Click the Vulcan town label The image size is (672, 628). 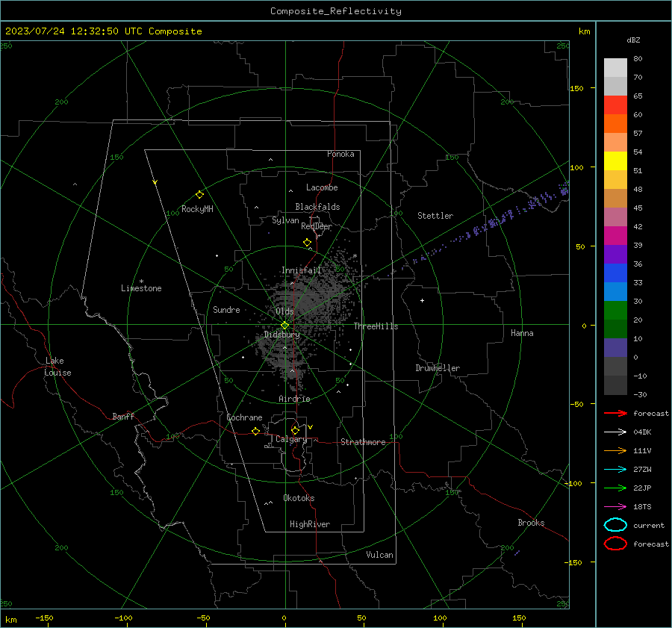[x=379, y=555]
